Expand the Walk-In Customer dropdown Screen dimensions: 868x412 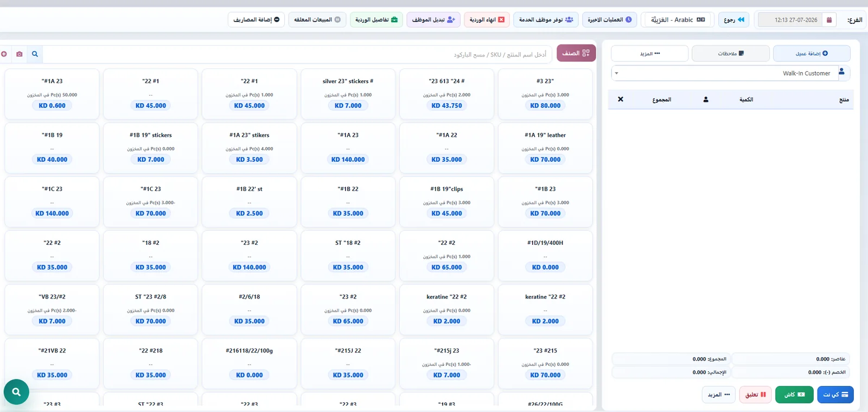(724, 73)
